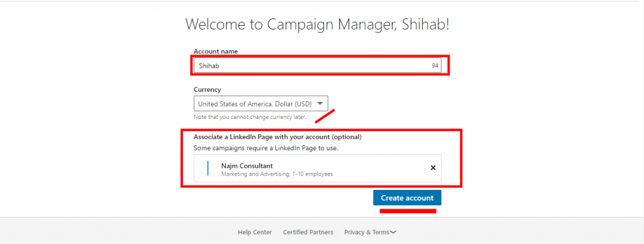This screenshot has width=644, height=244.
Task: Click the 'Note that you cannot change currency later' text
Action: click(x=250, y=117)
